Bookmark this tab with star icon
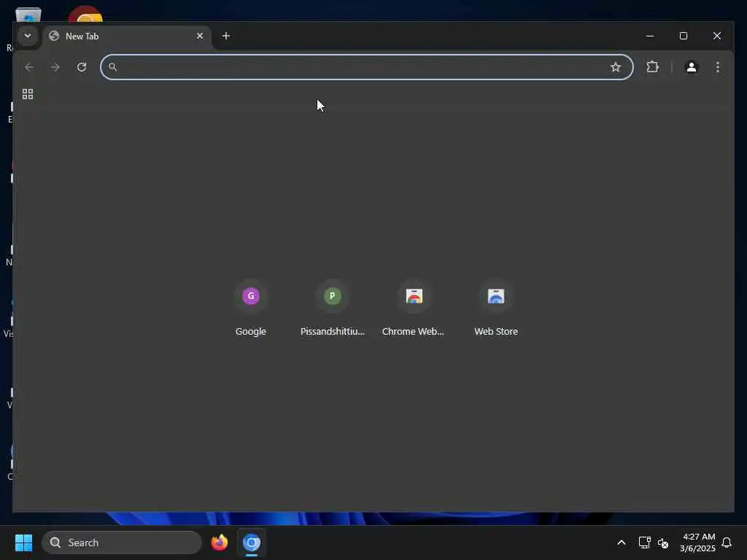Image resolution: width=747 pixels, height=560 pixels. tap(616, 67)
